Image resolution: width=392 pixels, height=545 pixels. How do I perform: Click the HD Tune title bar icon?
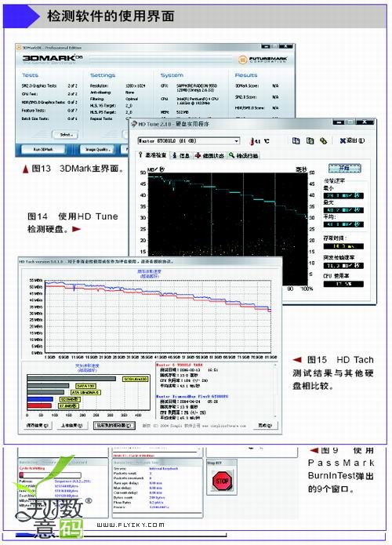[134, 124]
